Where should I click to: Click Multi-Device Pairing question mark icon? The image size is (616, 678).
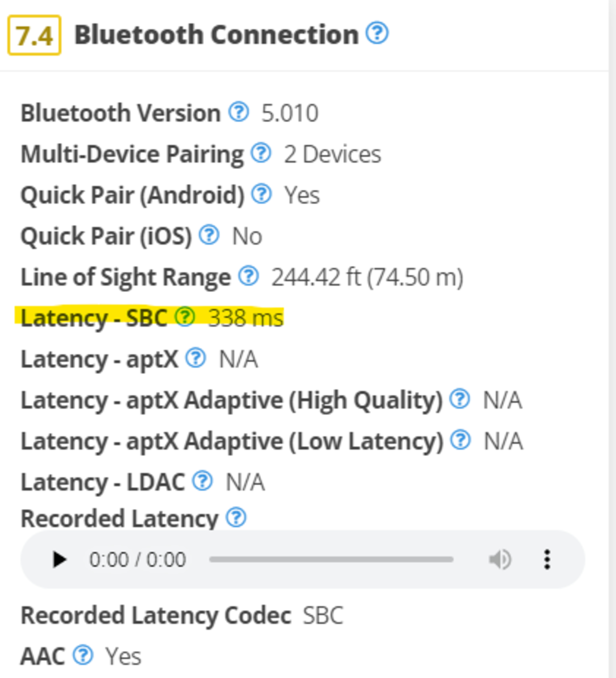click(261, 153)
